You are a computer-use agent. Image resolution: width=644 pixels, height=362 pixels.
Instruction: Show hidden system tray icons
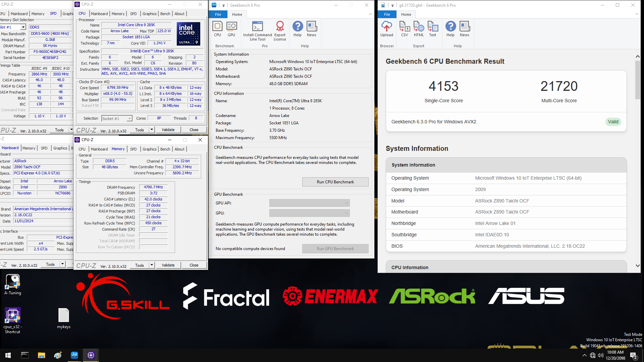(x=585, y=355)
